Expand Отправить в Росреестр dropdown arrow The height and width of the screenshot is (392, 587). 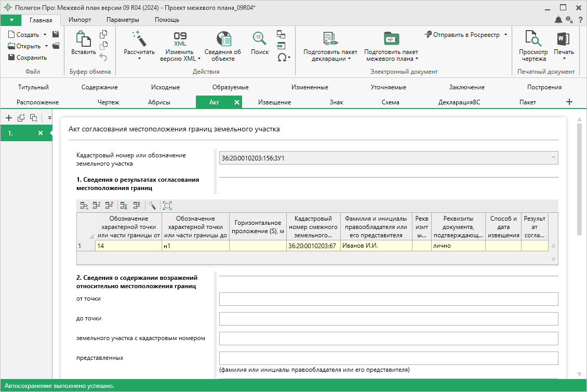(505, 35)
